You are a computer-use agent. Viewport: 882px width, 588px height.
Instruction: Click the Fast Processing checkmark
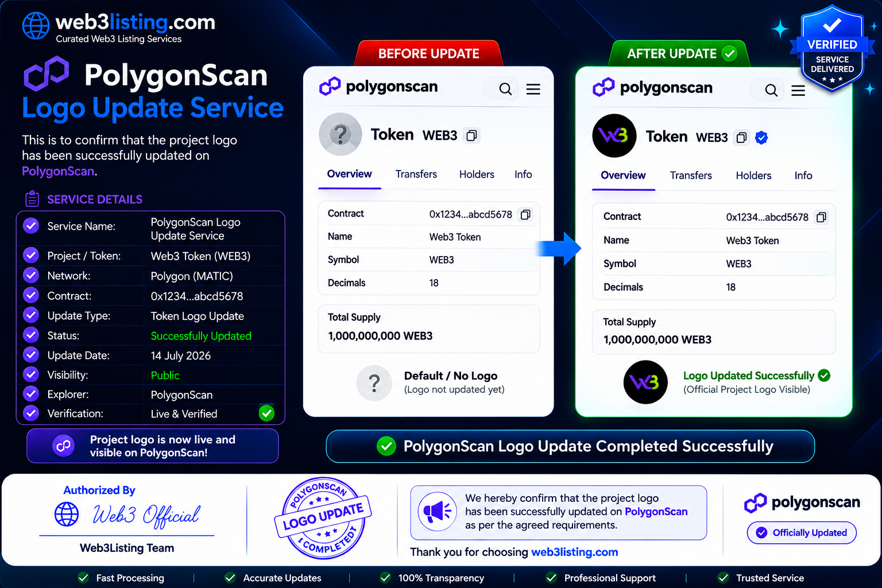click(83, 578)
